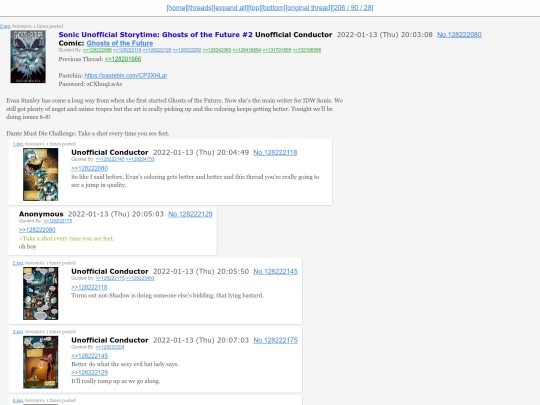Click the Dante Must Die Challenge line
The image size is (540, 405).
click(88, 134)
